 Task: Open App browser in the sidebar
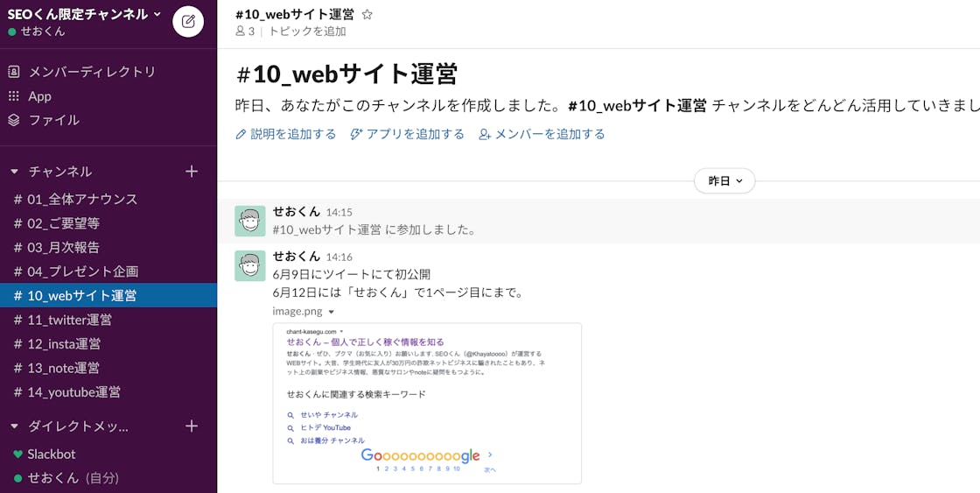(39, 96)
